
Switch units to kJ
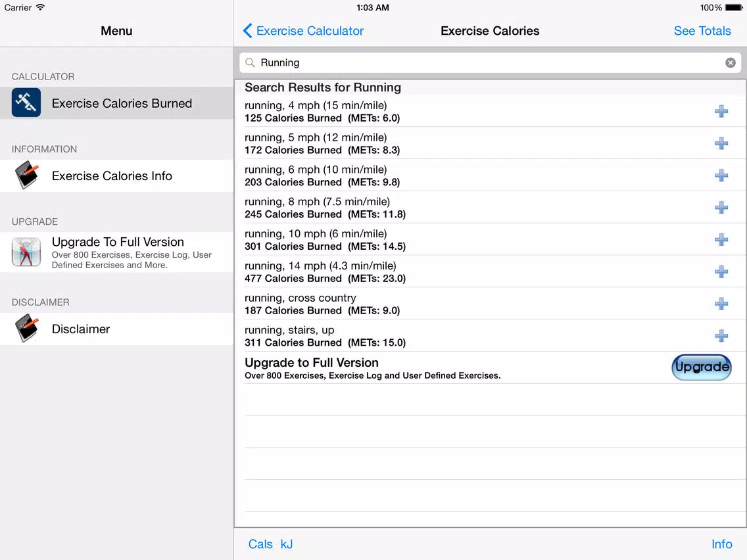pyautogui.click(x=286, y=544)
